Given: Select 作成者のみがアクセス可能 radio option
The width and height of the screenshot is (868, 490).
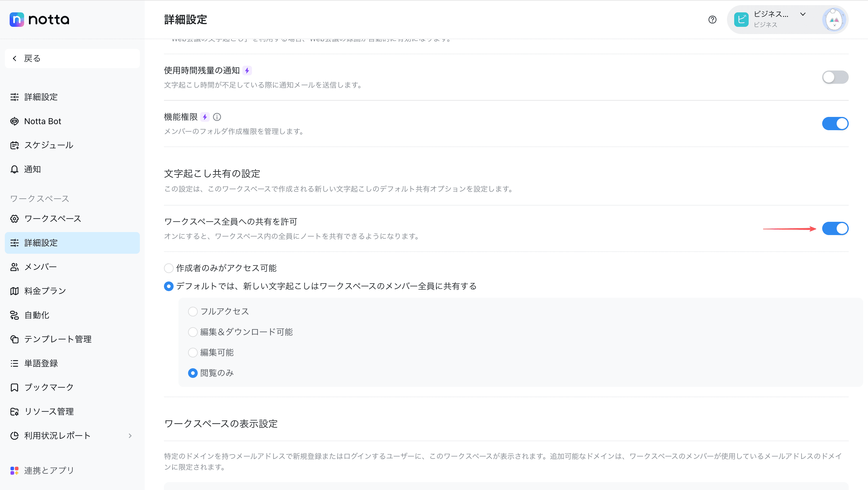Looking at the screenshot, I should coord(168,268).
